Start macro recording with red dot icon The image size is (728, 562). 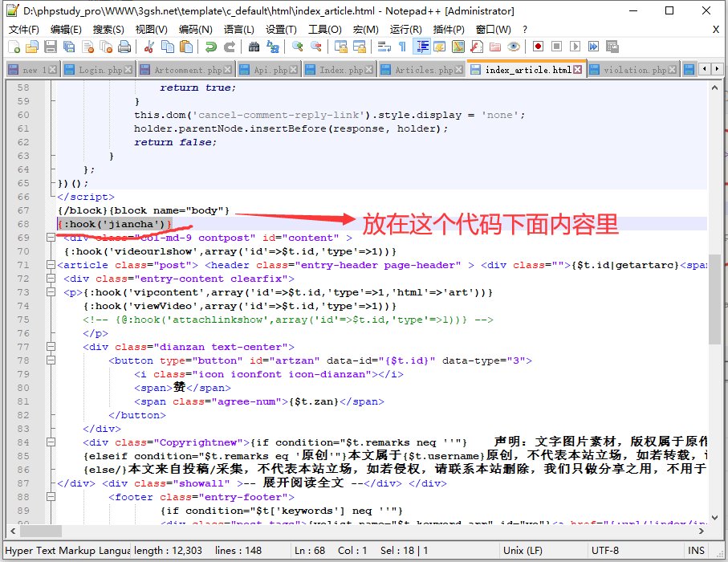(x=538, y=47)
